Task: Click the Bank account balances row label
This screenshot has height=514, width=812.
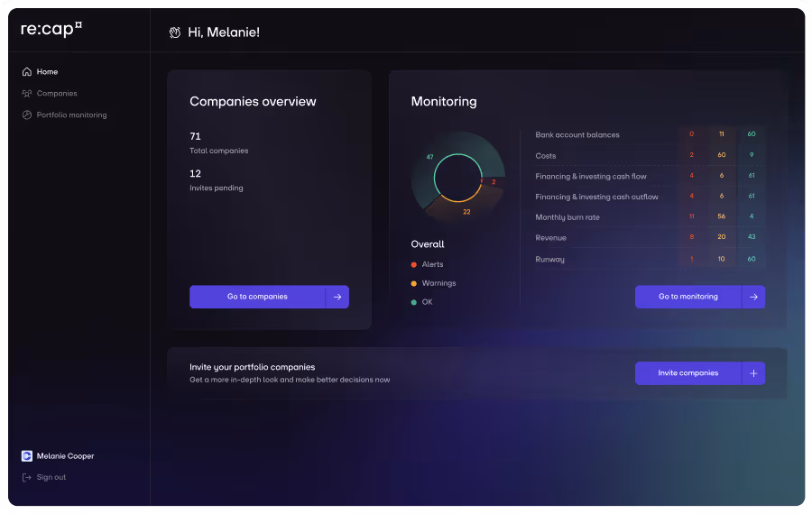Action: point(577,135)
